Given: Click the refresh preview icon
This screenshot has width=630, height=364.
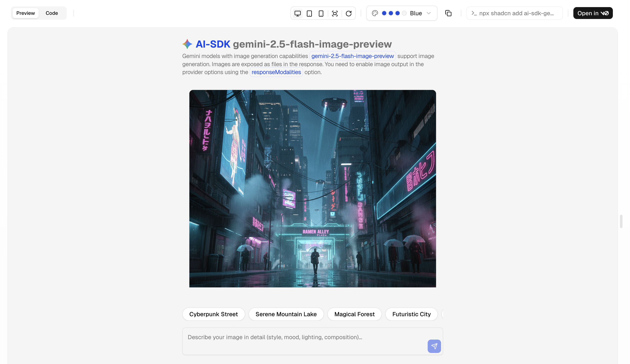Looking at the screenshot, I should coord(348,13).
